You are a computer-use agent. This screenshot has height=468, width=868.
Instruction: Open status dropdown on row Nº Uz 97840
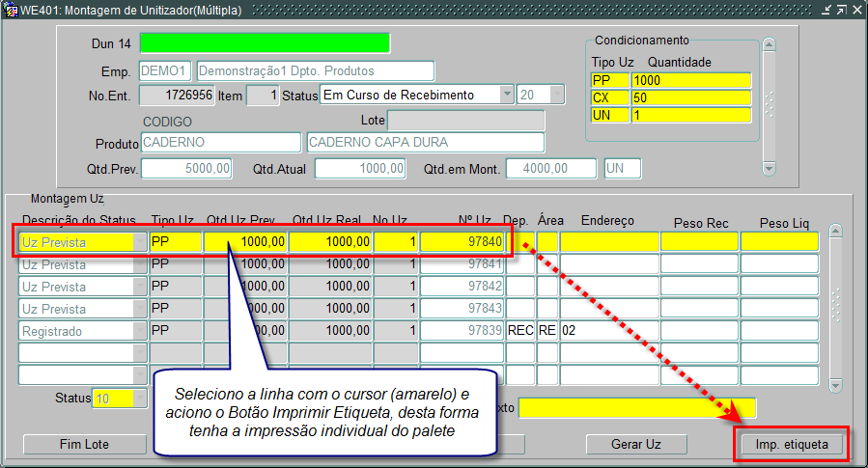[x=140, y=242]
